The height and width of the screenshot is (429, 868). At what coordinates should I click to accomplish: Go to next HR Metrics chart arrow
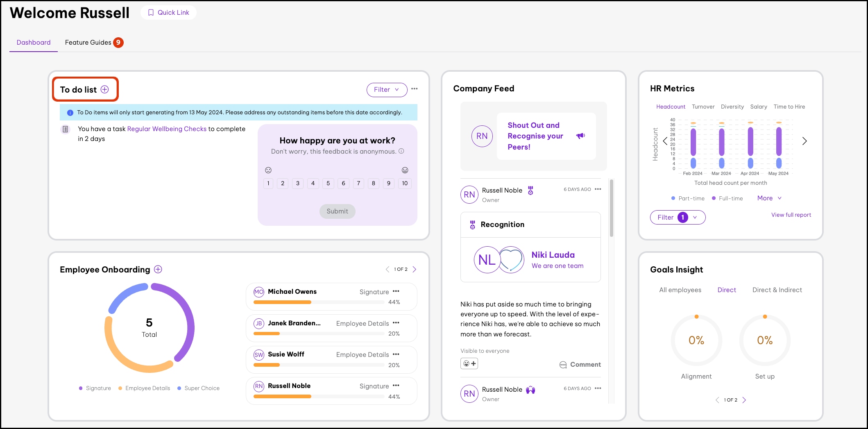[x=805, y=141]
